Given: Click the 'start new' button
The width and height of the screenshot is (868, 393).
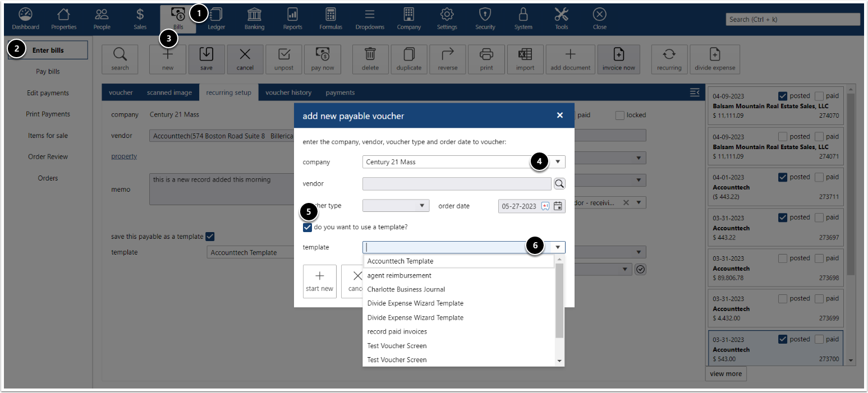Looking at the screenshot, I should pyautogui.click(x=319, y=281).
